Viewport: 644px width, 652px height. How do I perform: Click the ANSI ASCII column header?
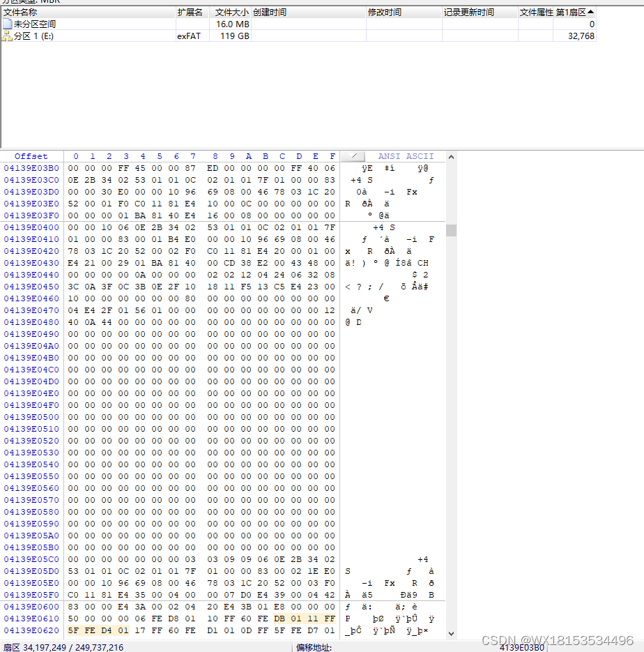(x=406, y=156)
